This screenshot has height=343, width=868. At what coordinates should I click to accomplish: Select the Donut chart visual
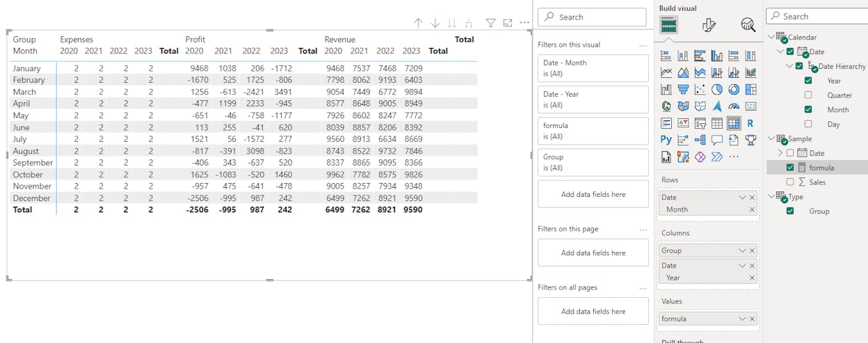point(734,89)
